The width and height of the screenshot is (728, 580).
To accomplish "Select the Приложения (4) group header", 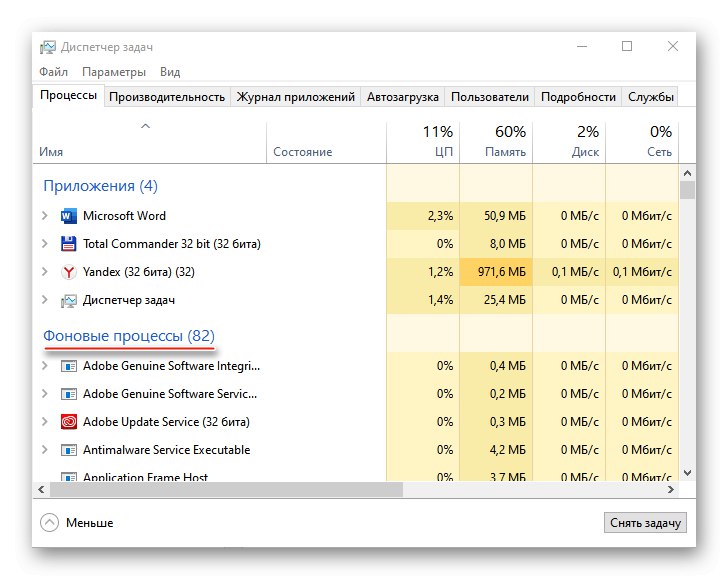I will (101, 186).
